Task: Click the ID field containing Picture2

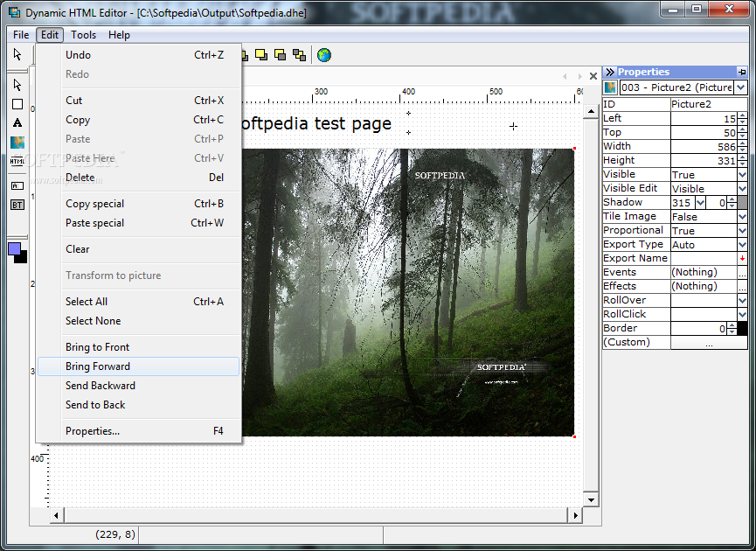Action: [709, 104]
